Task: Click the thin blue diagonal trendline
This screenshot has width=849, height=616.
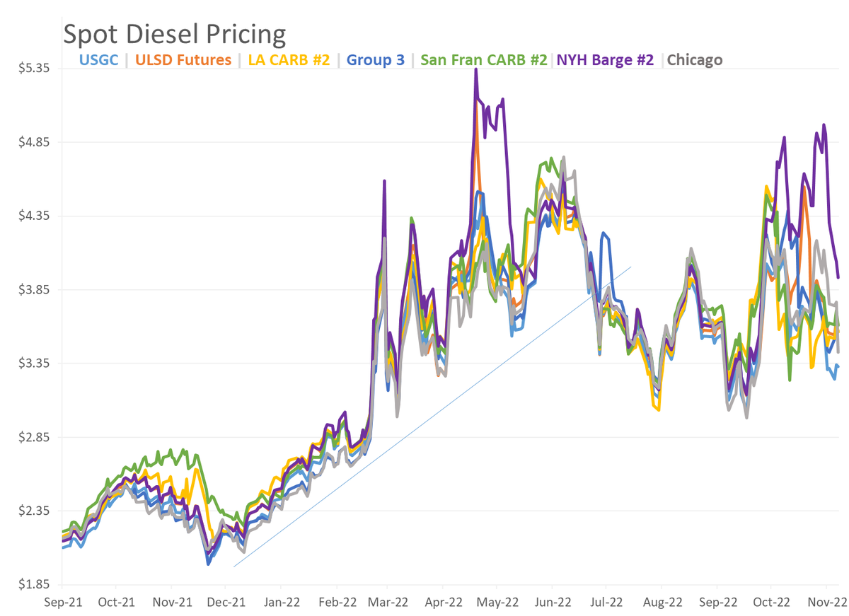Action: point(432,417)
